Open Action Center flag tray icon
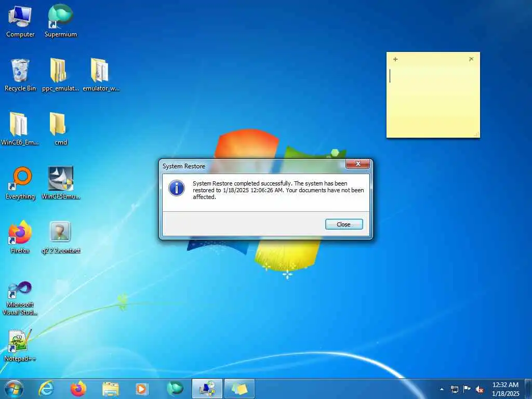The height and width of the screenshot is (399, 532). pyautogui.click(x=467, y=389)
